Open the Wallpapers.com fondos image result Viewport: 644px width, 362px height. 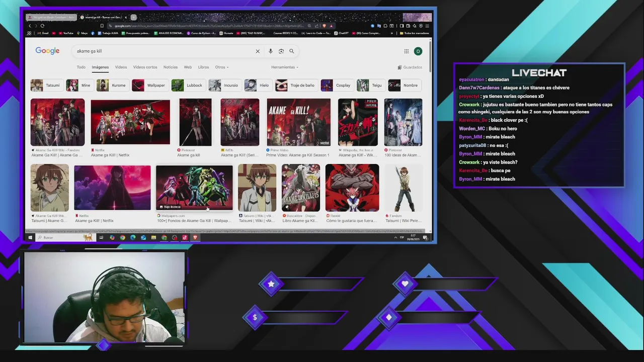point(194,188)
